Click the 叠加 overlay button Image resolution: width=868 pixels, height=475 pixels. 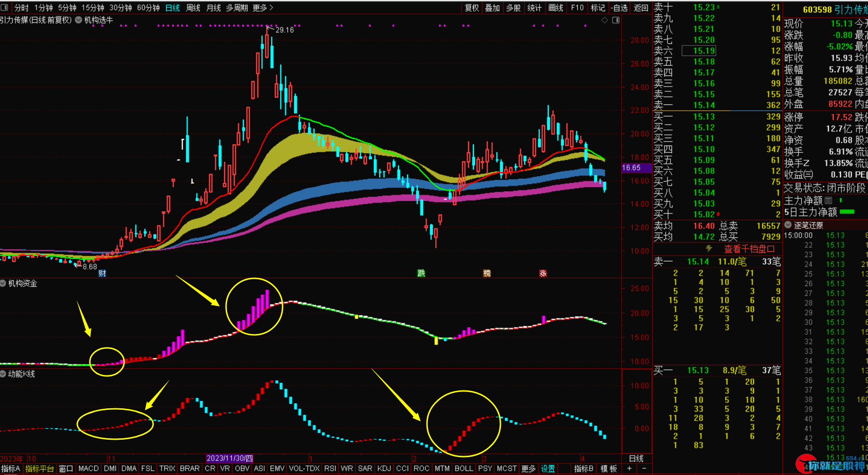click(x=492, y=7)
